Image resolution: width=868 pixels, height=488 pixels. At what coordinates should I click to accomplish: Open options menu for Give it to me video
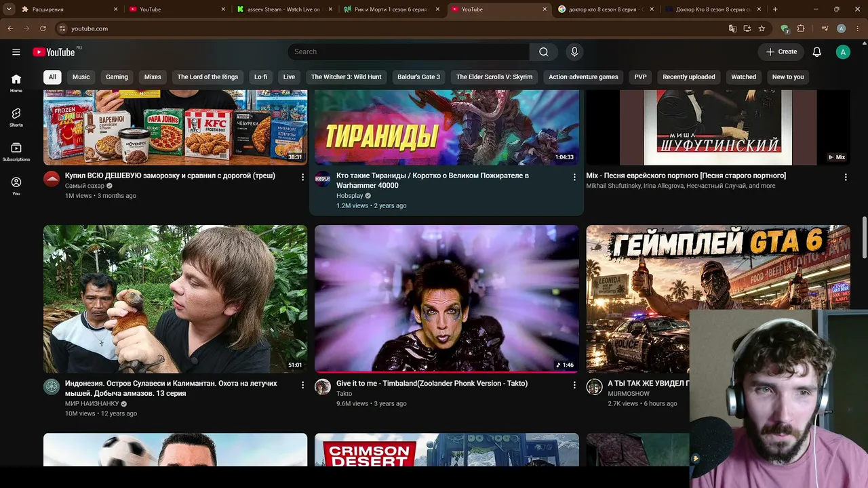coord(574,385)
